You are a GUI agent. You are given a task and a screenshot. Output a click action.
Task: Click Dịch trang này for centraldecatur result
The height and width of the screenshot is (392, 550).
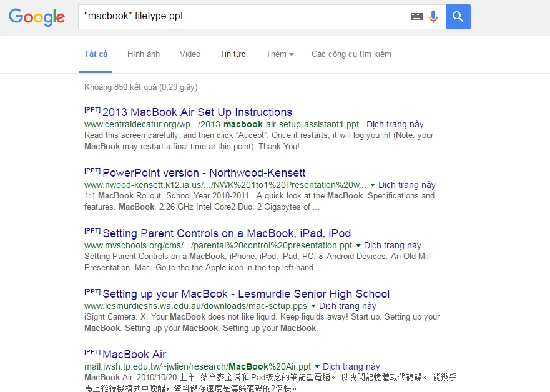coord(395,124)
